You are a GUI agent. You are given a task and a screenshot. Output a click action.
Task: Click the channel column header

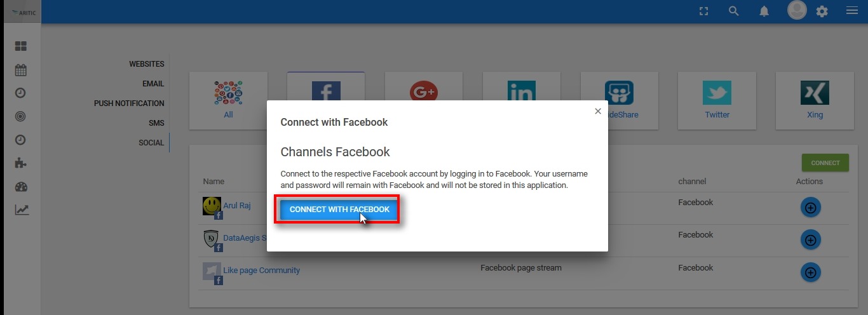(692, 182)
